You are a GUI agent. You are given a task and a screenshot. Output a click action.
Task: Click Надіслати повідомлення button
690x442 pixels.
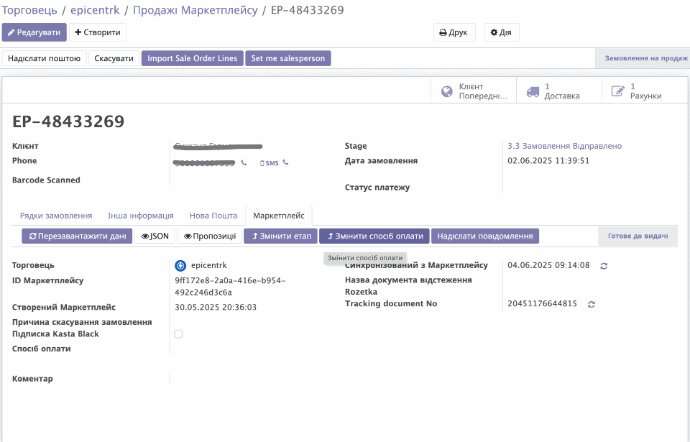[x=485, y=236]
